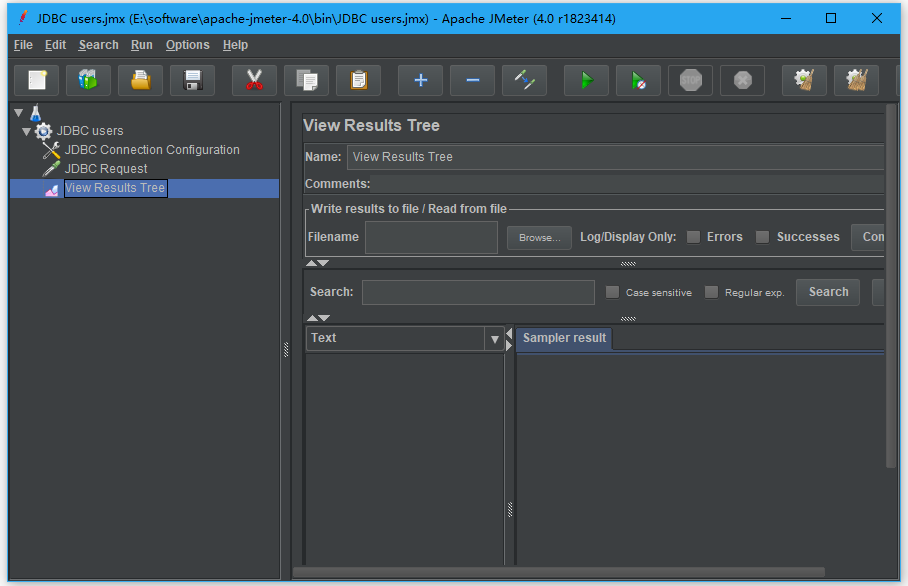Screen dimensions: 908x586
Task: Collapse the JDBC users thread group
Action: tap(27, 131)
